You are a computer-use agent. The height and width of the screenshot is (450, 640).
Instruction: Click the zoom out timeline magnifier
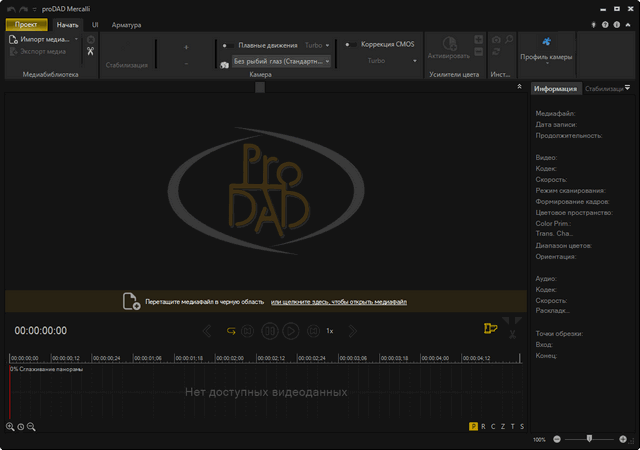coord(31,427)
